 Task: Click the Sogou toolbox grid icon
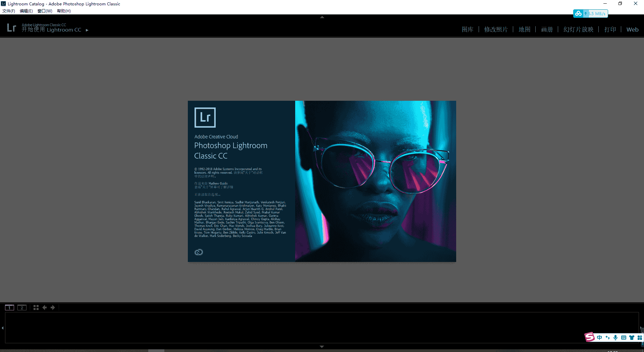click(x=639, y=338)
